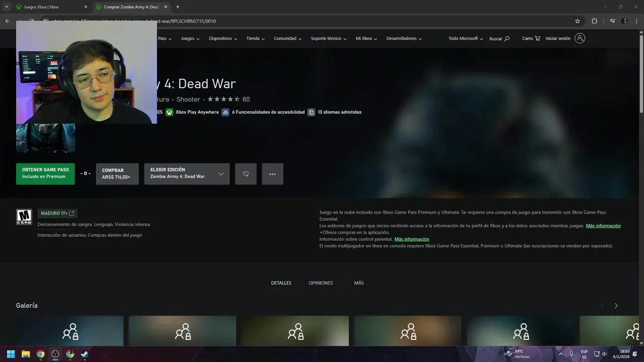Expand the Tienda menu

255,39
